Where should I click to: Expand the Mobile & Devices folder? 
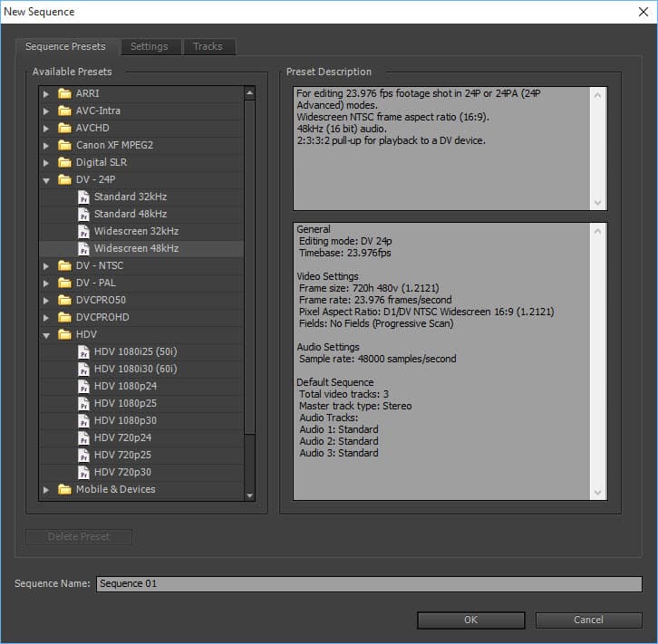pos(46,489)
